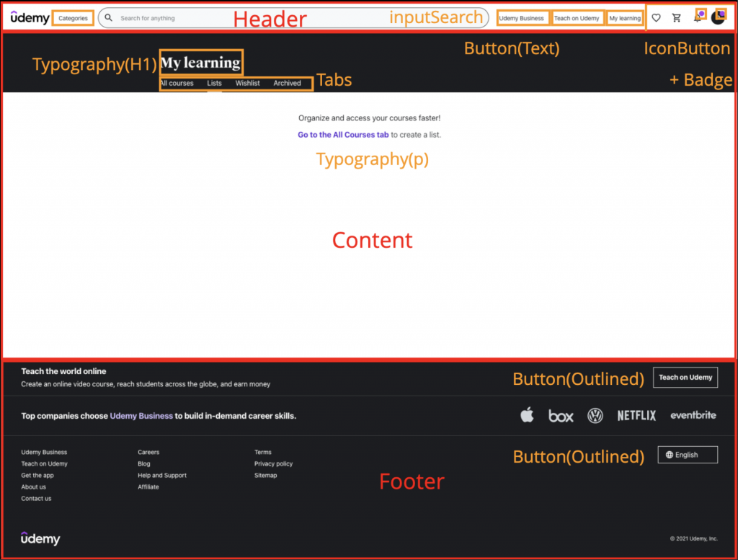Click the Teach the world online heading
The width and height of the screenshot is (738, 560).
tap(63, 371)
